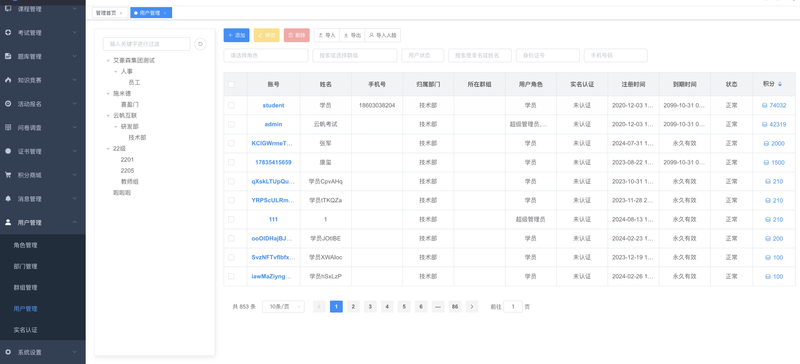Open 角色管理 in the sidebar submenu
800x364 pixels.
click(26, 245)
